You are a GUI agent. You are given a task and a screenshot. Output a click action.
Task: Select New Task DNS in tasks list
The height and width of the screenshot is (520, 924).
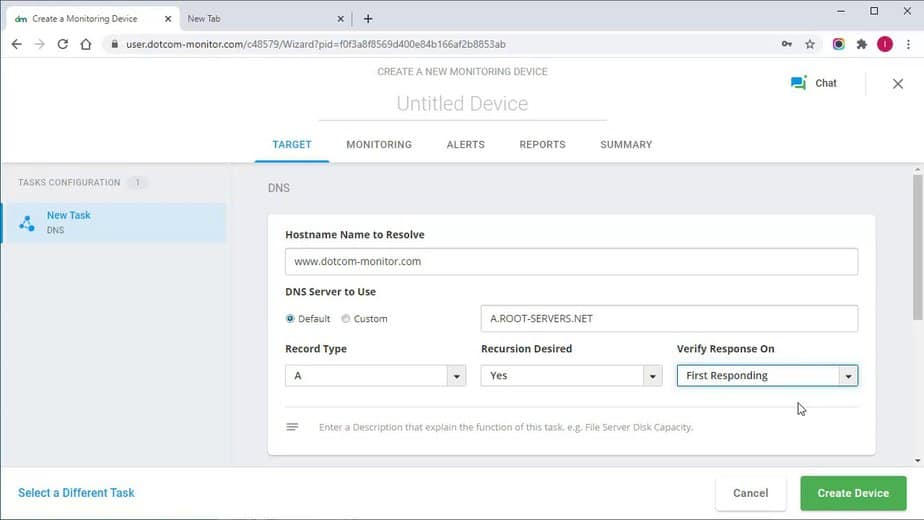[114, 223]
